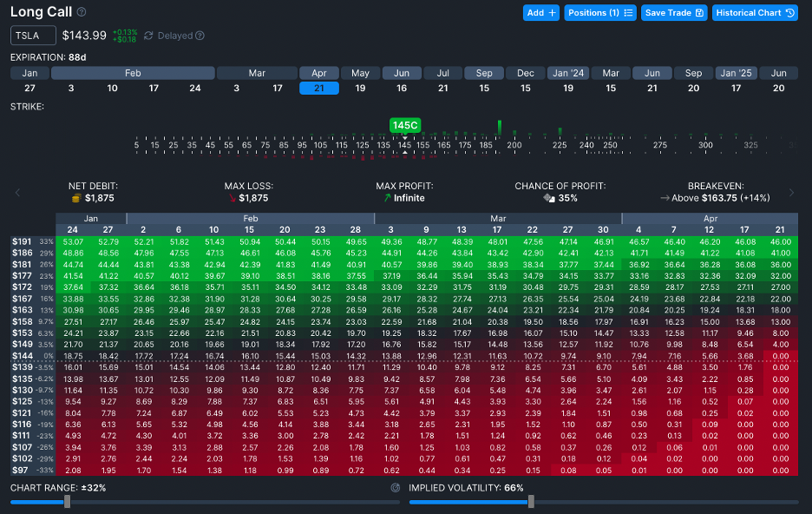Select Feb 24 expiration date
812x514 pixels.
(x=194, y=88)
